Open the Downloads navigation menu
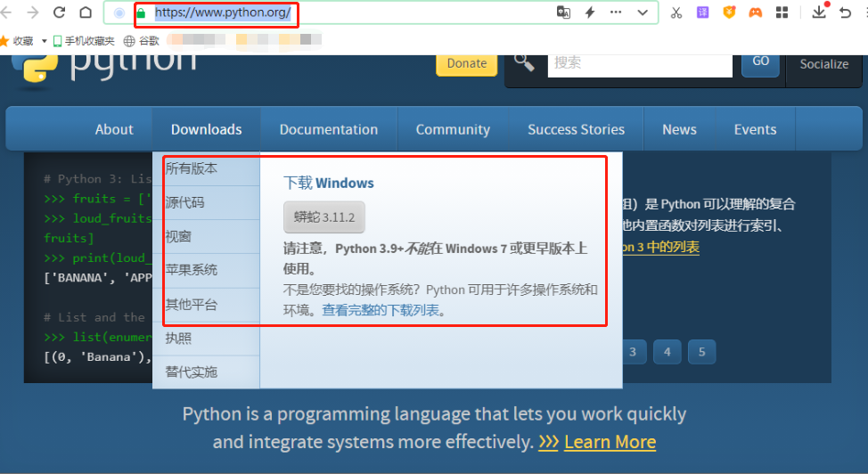Viewport: 868px width, 474px height. click(x=207, y=129)
